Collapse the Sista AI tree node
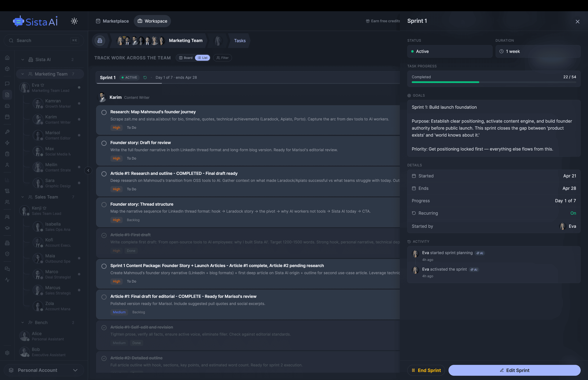This screenshot has width=588, height=380. point(23,60)
